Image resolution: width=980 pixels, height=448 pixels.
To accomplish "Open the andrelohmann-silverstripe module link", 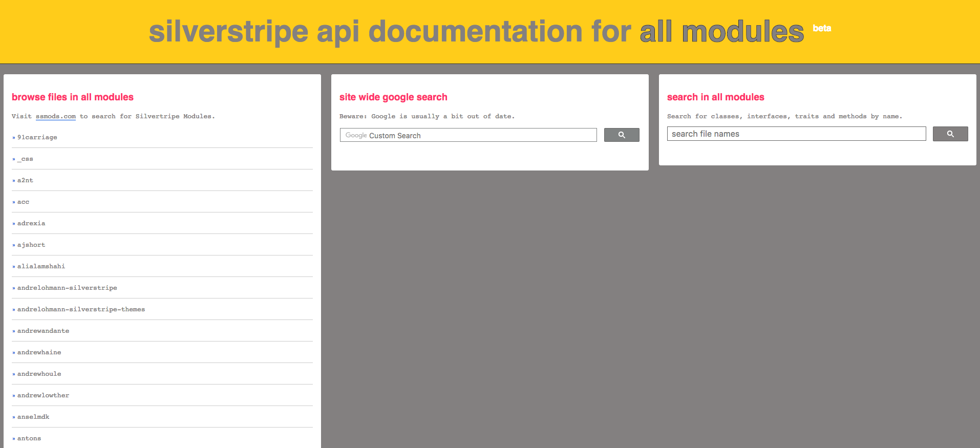I will (x=67, y=288).
